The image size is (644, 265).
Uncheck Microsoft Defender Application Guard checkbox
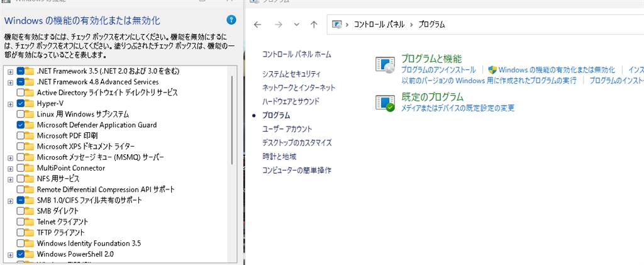20,125
